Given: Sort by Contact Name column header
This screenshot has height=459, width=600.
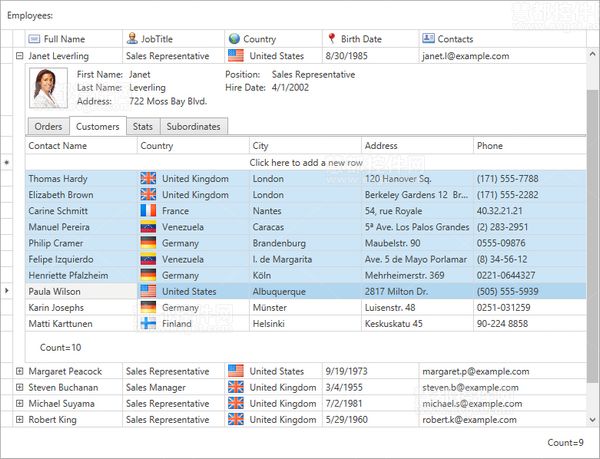Looking at the screenshot, I should [x=81, y=146].
